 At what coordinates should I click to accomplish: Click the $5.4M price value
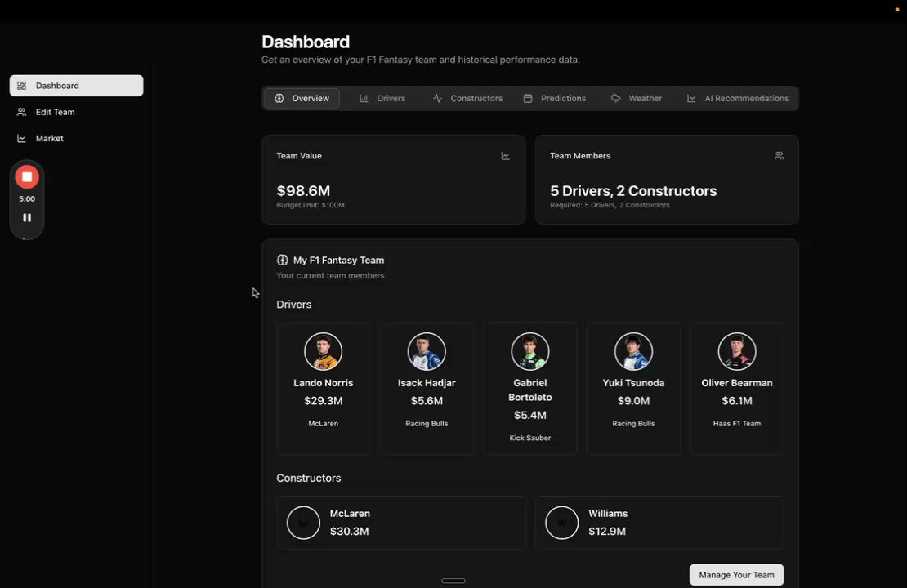(529, 415)
